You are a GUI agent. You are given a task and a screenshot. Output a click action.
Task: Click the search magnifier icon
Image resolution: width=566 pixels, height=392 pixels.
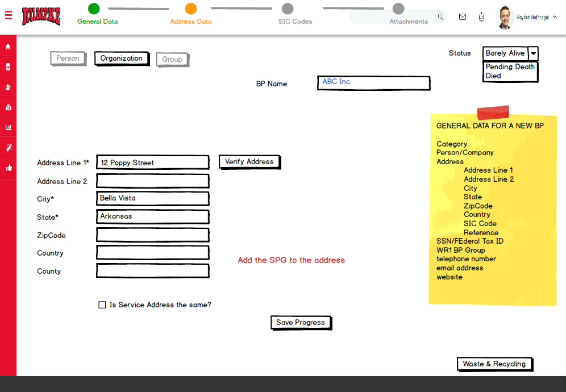coord(440,16)
